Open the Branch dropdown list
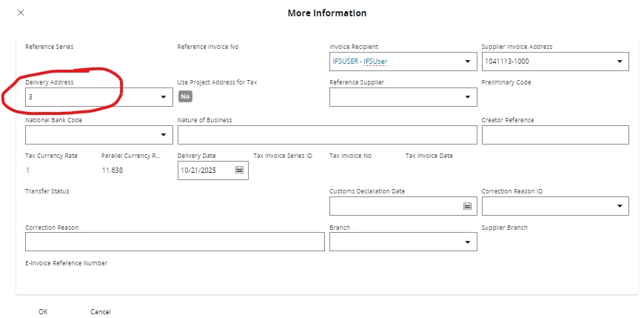The width and height of the screenshot is (644, 318). (x=467, y=242)
